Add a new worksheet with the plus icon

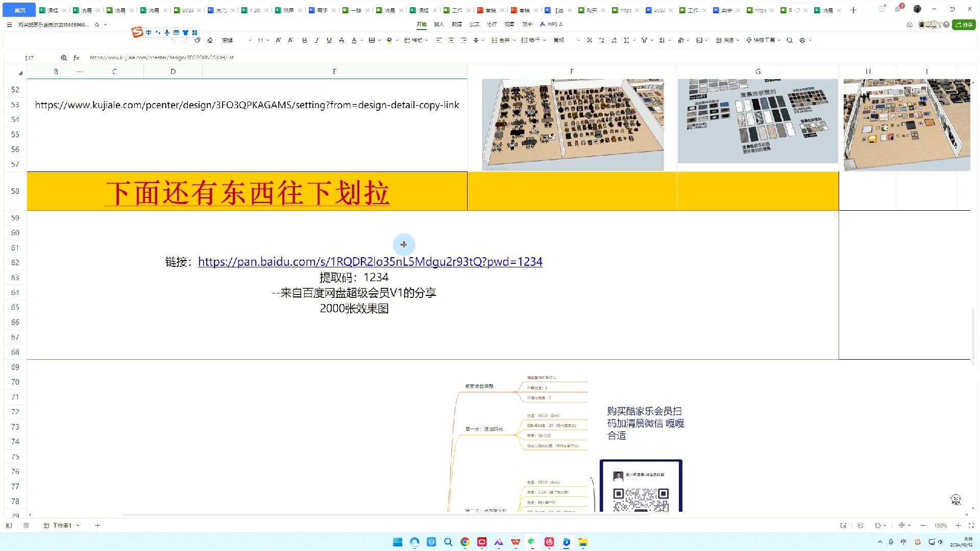(97, 525)
